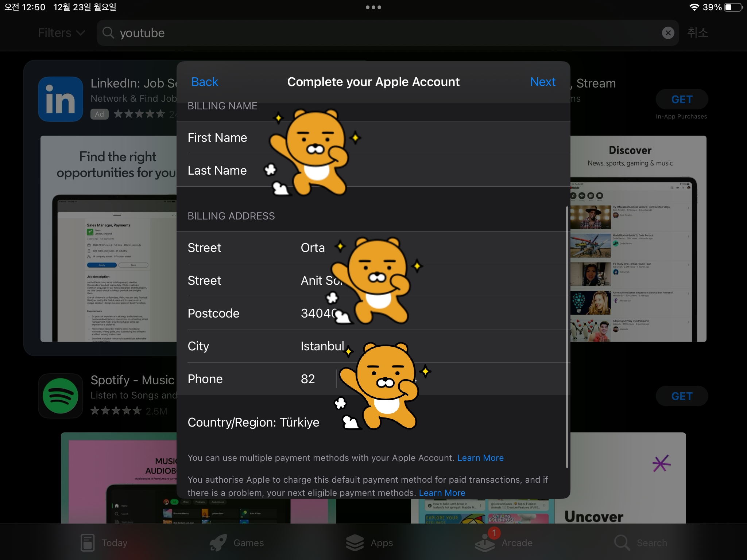747x560 pixels.
Task: Edit the Street field containing Anit
Action: click(x=373, y=281)
